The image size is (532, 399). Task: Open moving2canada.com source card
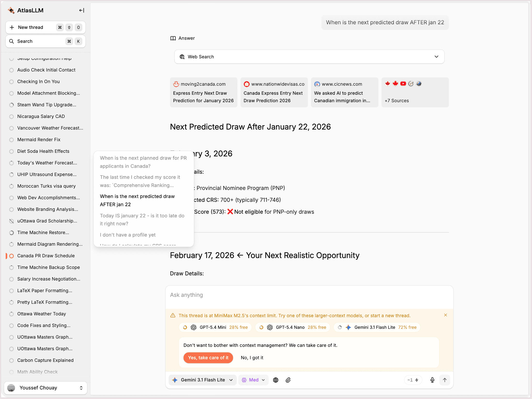(204, 92)
